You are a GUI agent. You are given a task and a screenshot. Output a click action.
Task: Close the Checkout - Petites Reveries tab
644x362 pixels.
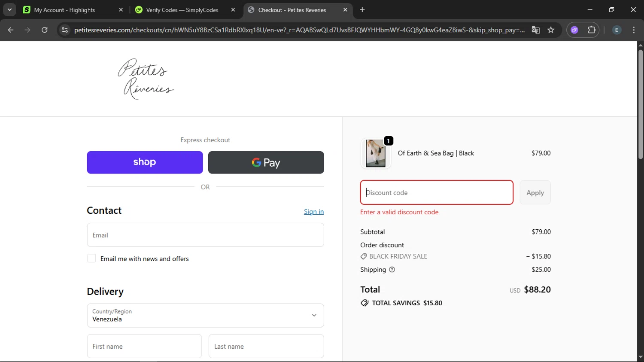coord(345,10)
